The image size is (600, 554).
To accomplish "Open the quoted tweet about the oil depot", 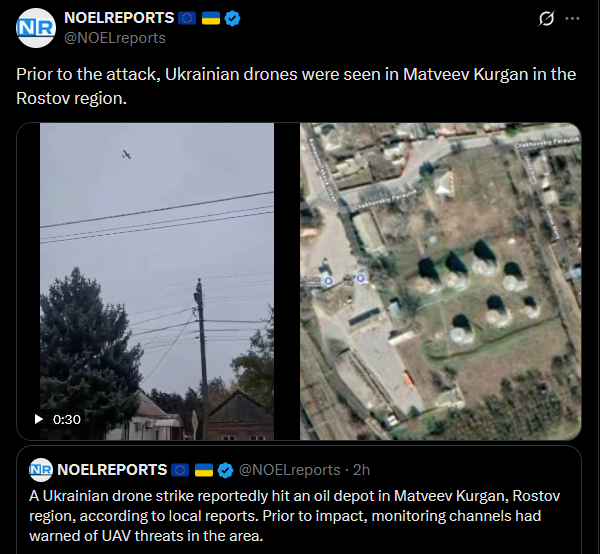I will pos(299,500).
